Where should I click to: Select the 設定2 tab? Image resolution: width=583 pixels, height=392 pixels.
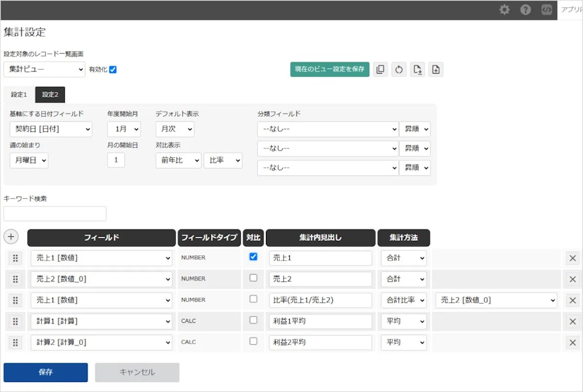tap(51, 94)
